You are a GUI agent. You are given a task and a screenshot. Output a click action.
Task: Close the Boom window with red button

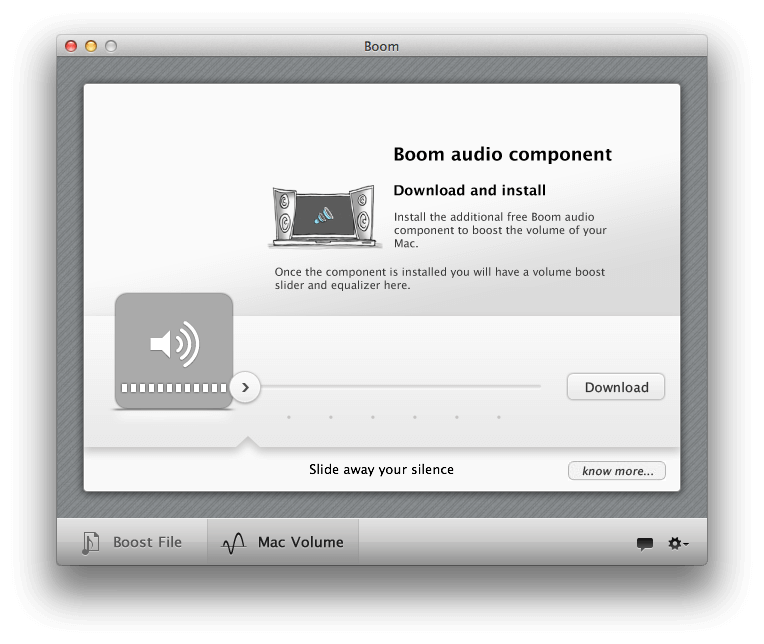point(71,46)
